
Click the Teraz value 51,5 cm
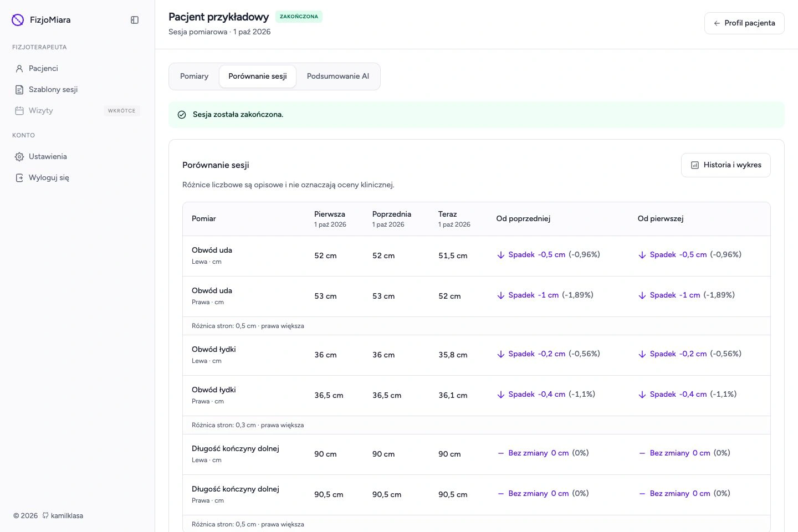click(x=453, y=256)
